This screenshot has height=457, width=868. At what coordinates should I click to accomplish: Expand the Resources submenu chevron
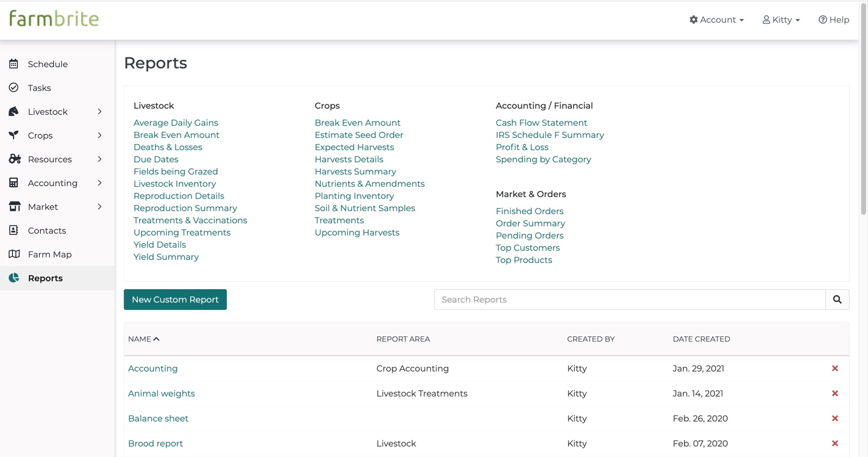coord(99,159)
